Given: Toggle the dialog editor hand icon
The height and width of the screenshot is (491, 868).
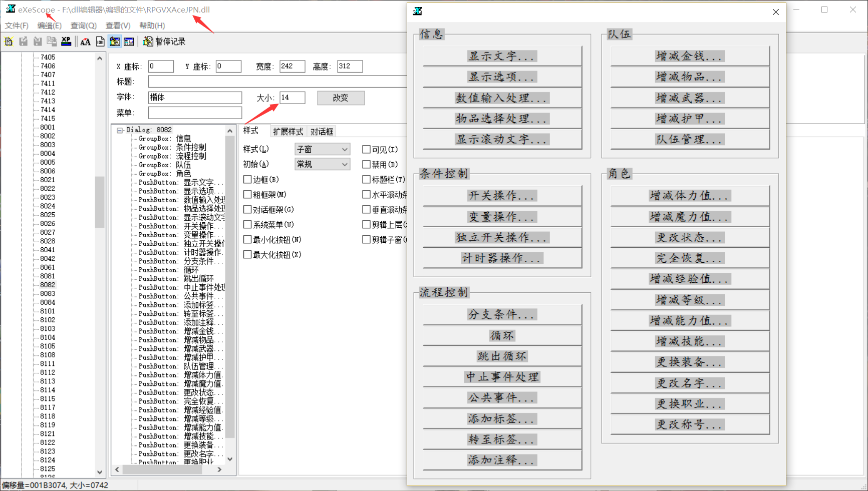Looking at the screenshot, I should (115, 42).
